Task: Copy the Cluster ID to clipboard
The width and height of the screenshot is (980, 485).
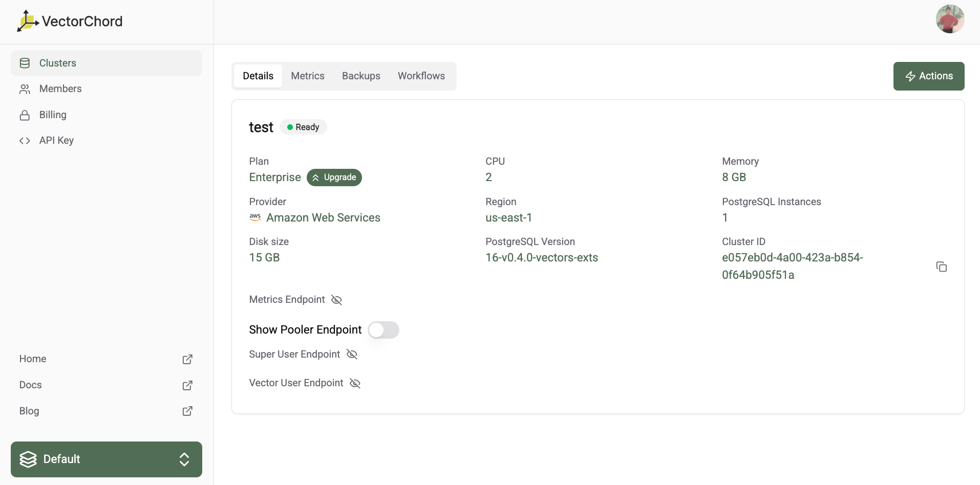Action: (941, 267)
